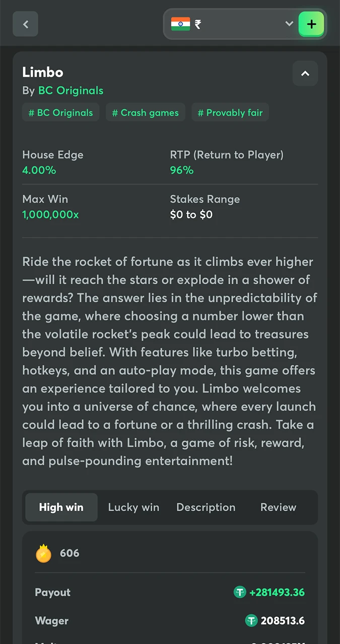Switch to the Lucky win tab
The width and height of the screenshot is (340, 644).
pyautogui.click(x=133, y=507)
